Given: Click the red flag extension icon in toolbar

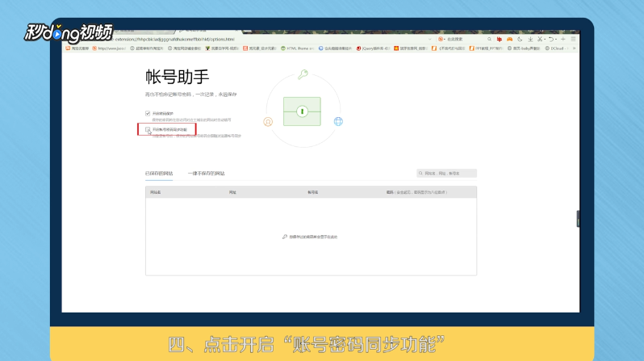Looking at the screenshot, I should click(499, 40).
